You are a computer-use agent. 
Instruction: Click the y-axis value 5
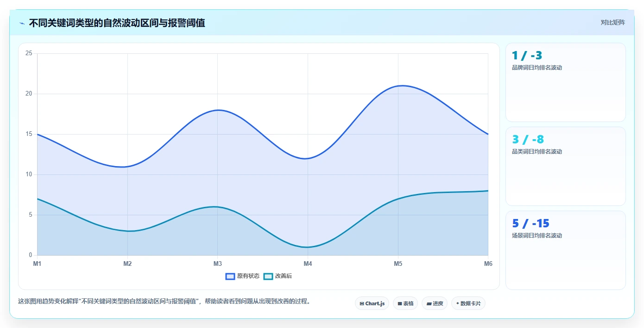pos(30,215)
